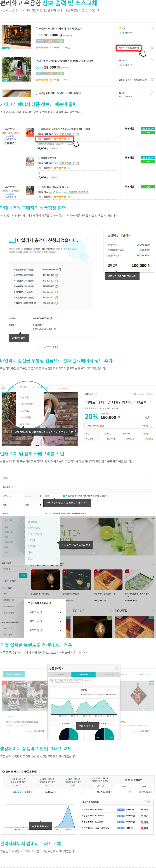Screen dimensions: 156x868
Task: Copy the 국민은행 account number 1666-6666-6666
Action: click(60, 269)
